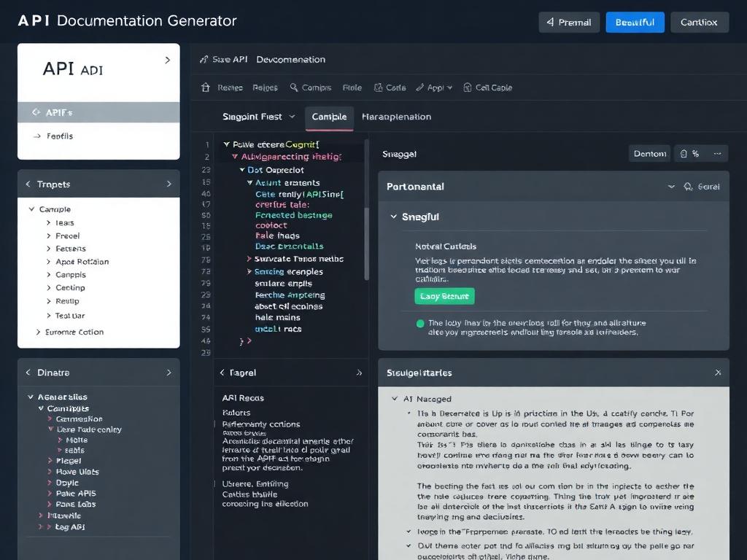Click the Cell Caple toolbar icon
Screen dimensions: 747x560
(x=468, y=87)
